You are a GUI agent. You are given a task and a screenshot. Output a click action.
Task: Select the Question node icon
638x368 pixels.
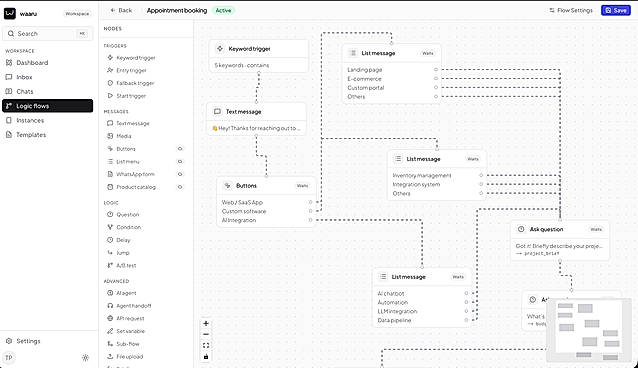click(110, 214)
